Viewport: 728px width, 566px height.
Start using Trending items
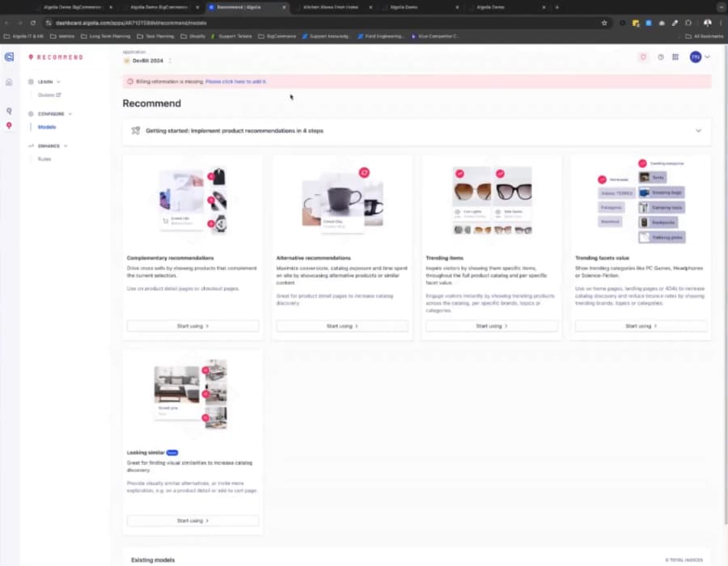[x=492, y=326]
